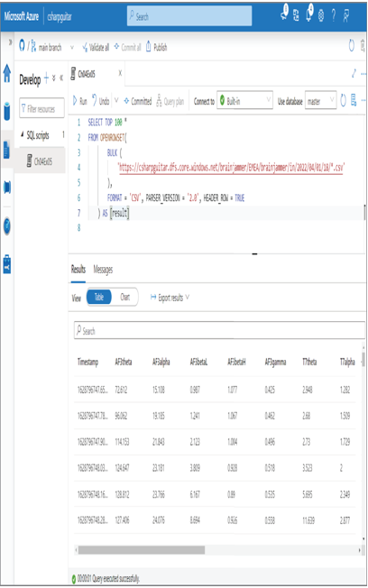Image resolution: width=368 pixels, height=588 pixels.
Task: Click the AF3alpha column header
Action: click(161, 362)
